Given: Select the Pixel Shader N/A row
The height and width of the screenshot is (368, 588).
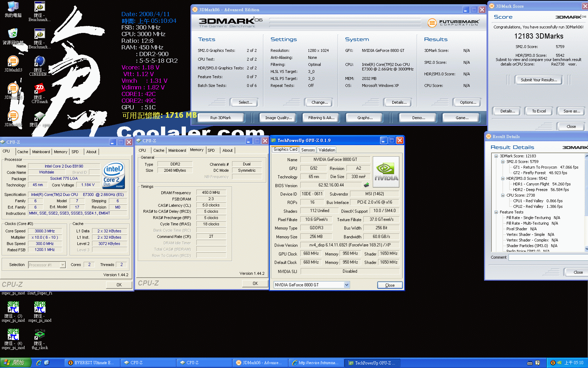Looking at the screenshot, I should click(x=521, y=229).
